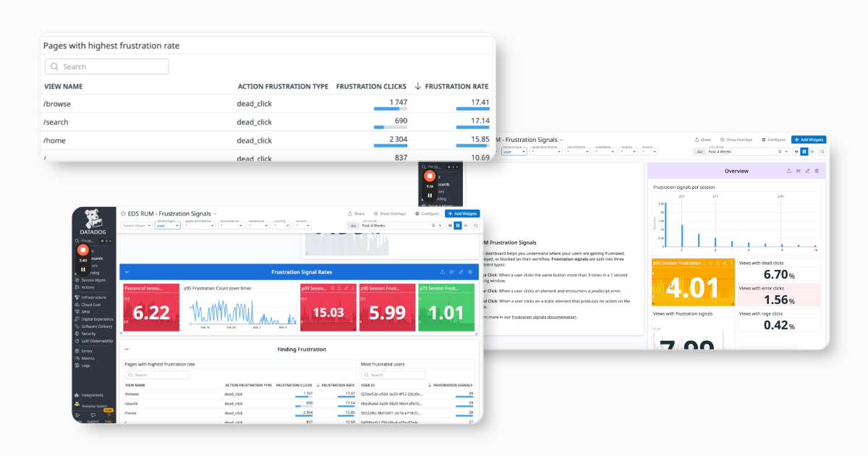Pause the 3:40 screen recording

[x=83, y=269]
